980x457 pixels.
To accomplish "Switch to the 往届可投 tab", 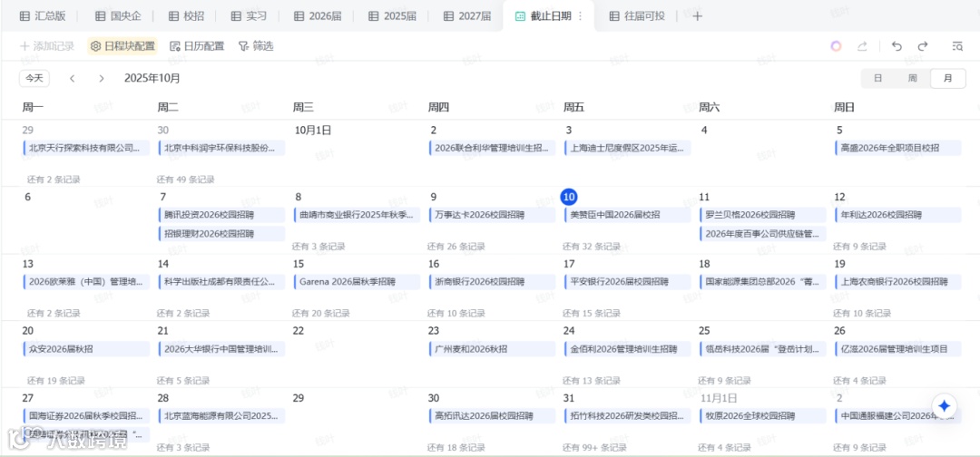I will 637,16.
